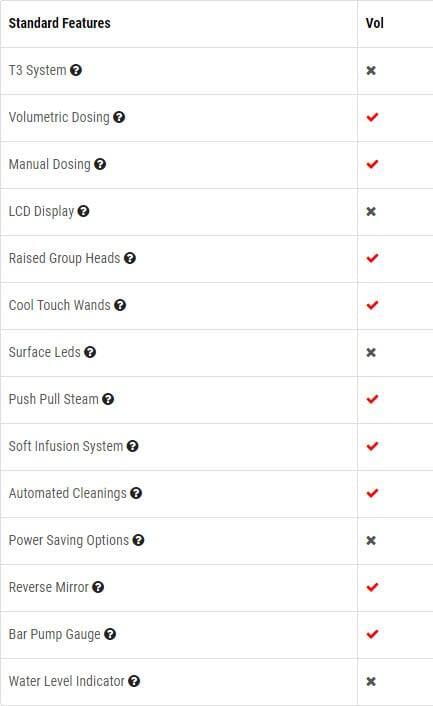Click the red checkmark in the Volumetric Dosing row
This screenshot has height=706, width=433.
[372, 117]
